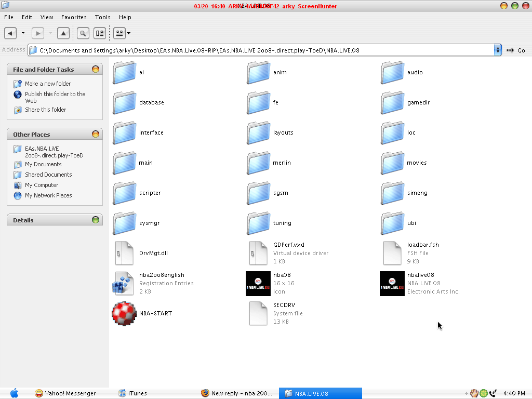The height and width of the screenshot is (399, 532).
Task: Select the layouts folder icon
Action: pos(259,133)
